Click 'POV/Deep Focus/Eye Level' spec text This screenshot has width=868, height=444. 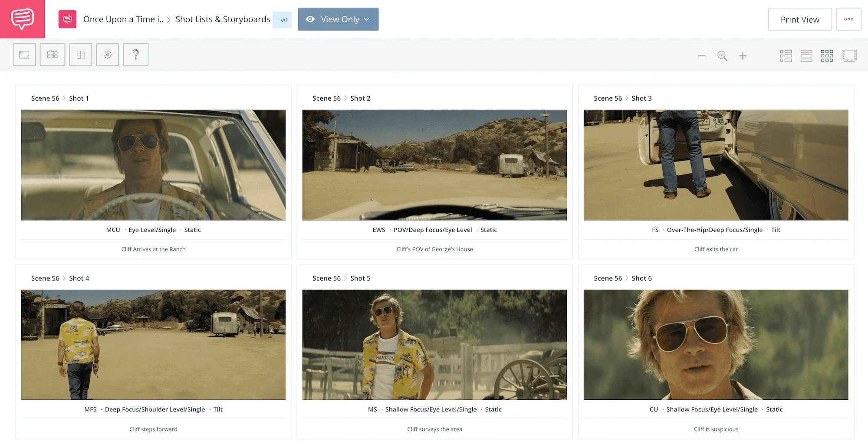pyautogui.click(x=433, y=230)
